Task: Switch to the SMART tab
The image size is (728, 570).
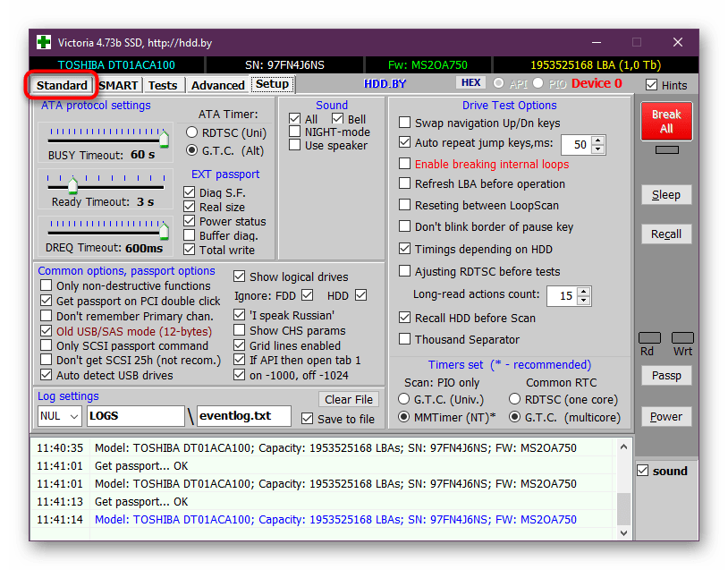Action: click(118, 86)
